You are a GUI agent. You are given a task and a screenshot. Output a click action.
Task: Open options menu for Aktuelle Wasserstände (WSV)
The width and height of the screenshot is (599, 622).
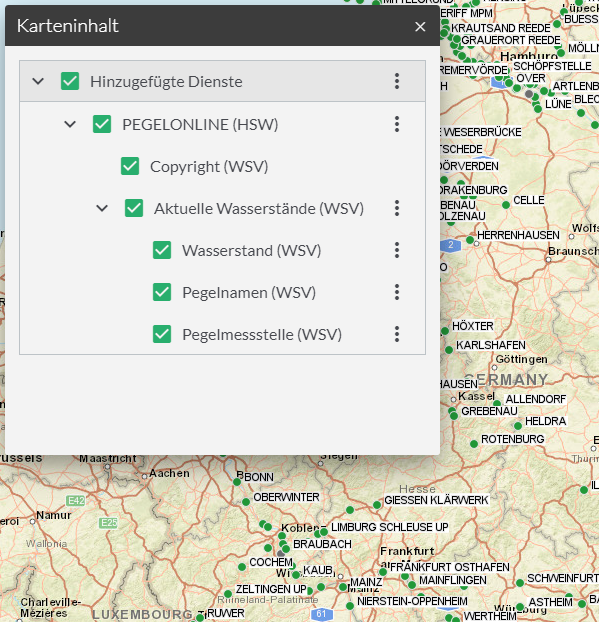(397, 208)
